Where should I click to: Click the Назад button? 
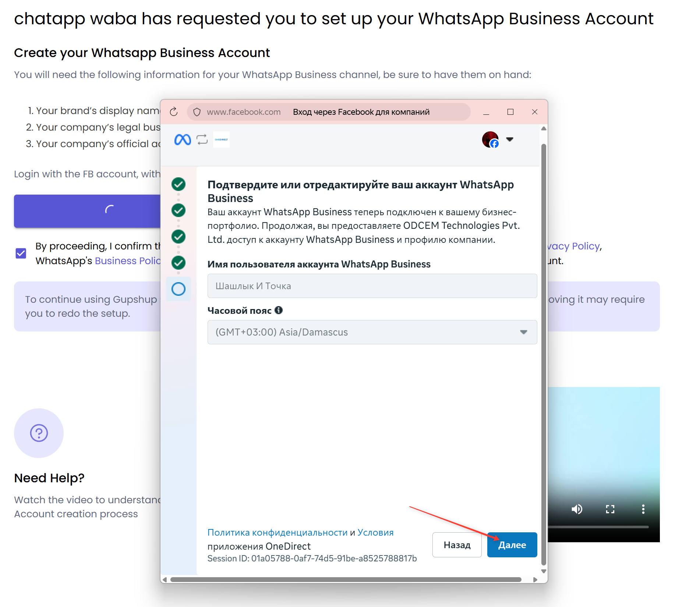click(457, 545)
